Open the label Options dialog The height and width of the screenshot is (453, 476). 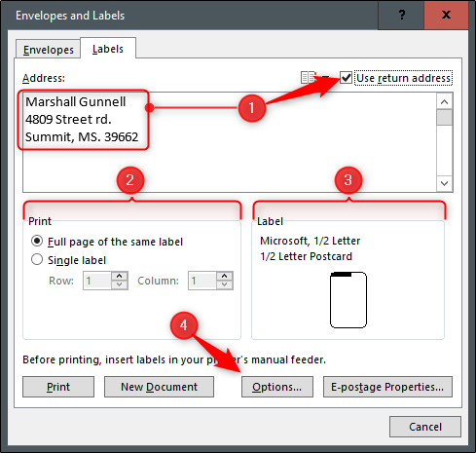(x=277, y=387)
